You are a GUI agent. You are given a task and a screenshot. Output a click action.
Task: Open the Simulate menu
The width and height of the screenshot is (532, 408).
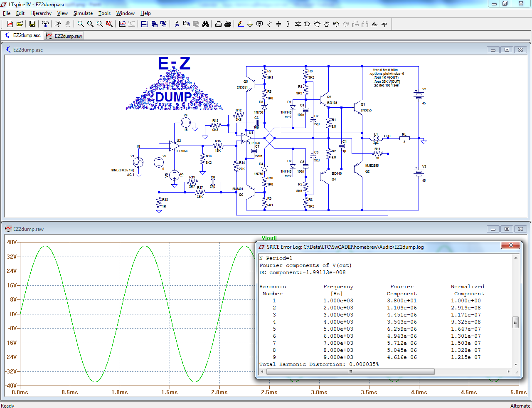[83, 13]
